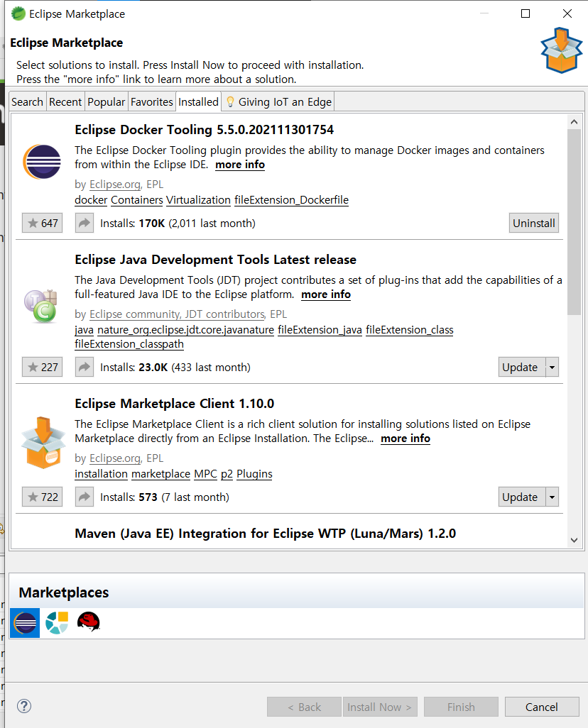The height and width of the screenshot is (728, 588).
Task: Open Eclipse.org link under Docker Tooling
Action: click(x=115, y=184)
